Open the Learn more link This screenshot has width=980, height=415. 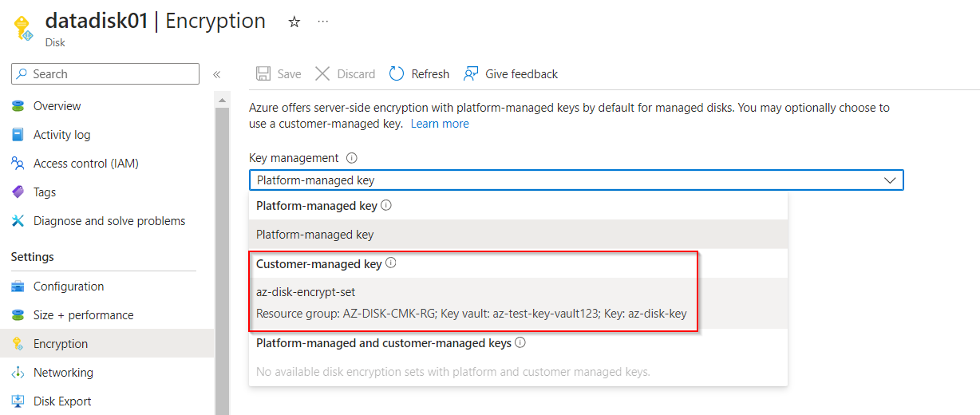440,124
